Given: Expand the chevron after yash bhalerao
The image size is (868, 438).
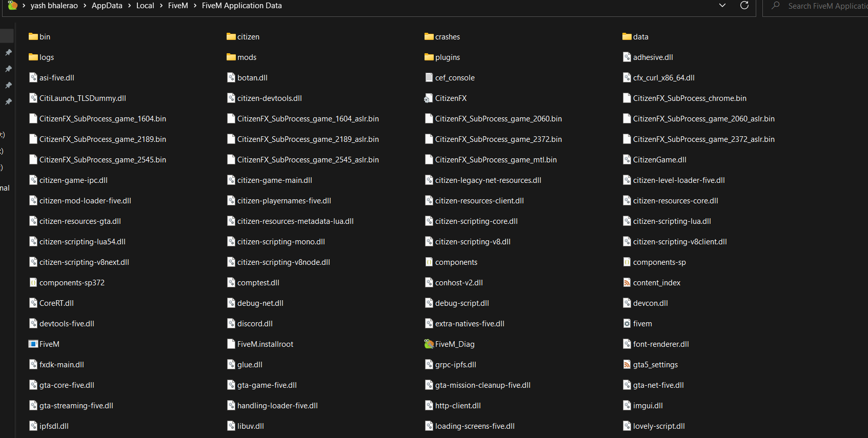Looking at the screenshot, I should click(85, 6).
